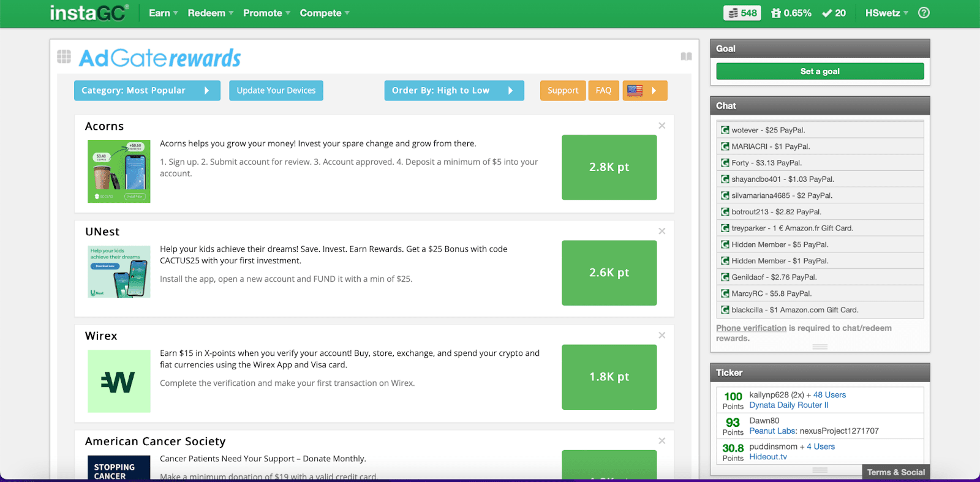Expand Order By: High to Low dropdown

(x=454, y=91)
